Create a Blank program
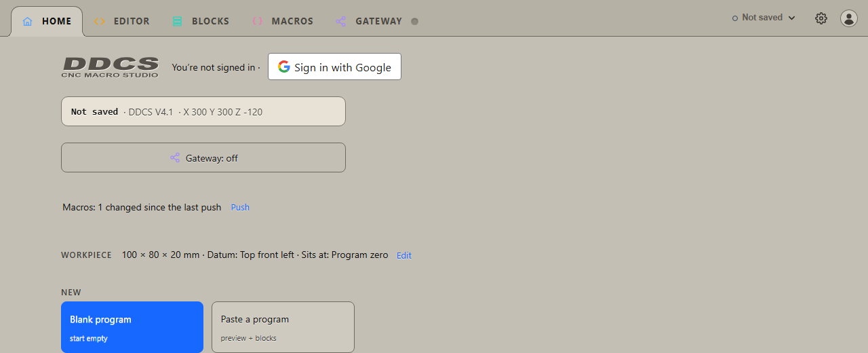 [x=132, y=327]
